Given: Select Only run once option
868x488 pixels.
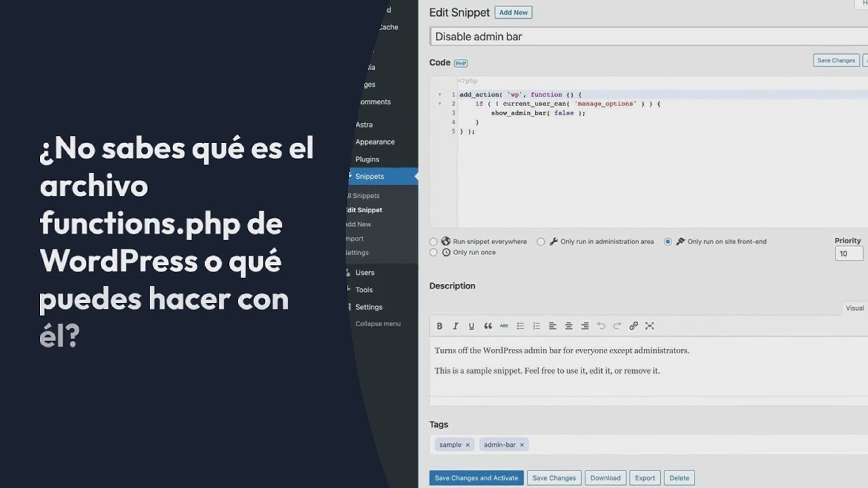Looking at the screenshot, I should pyautogui.click(x=433, y=253).
